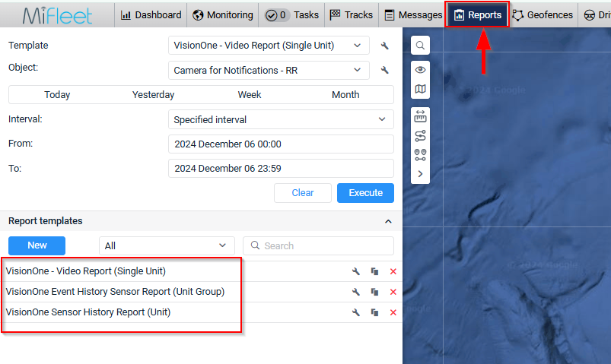This screenshot has height=364, width=611.
Task: Click wrench icon next to Object field
Action: (384, 70)
